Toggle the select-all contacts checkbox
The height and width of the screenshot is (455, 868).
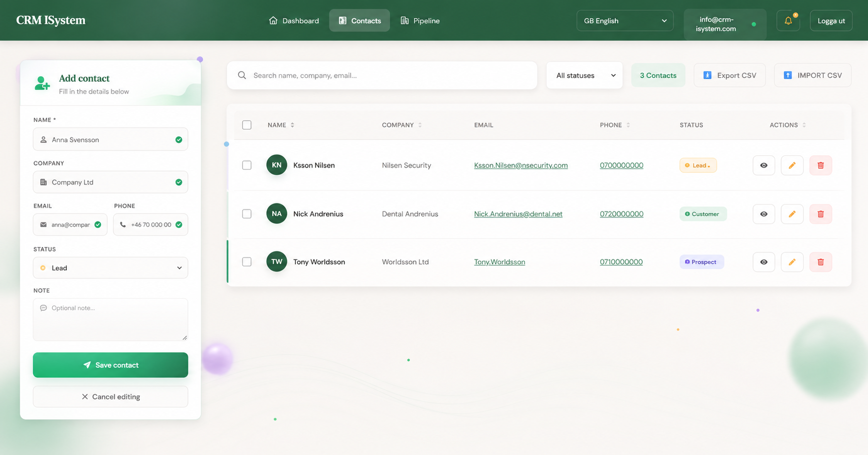tap(247, 125)
